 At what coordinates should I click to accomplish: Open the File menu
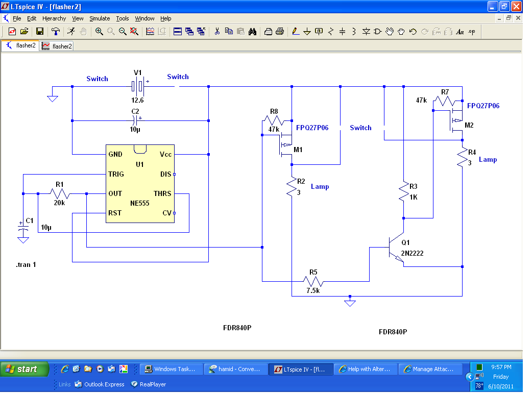coord(17,18)
